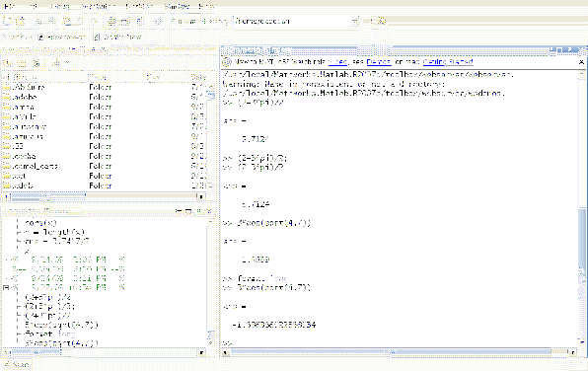Click the browse for folder button
The image size is (588, 371).
[369, 22]
